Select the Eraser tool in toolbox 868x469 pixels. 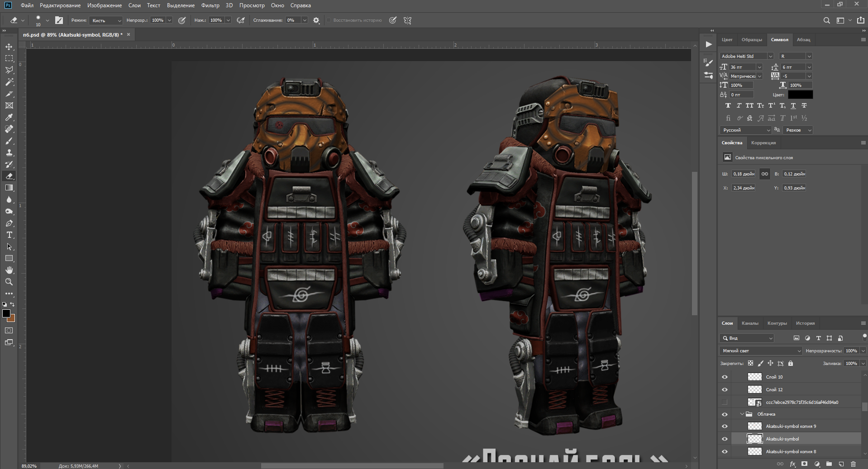9,176
